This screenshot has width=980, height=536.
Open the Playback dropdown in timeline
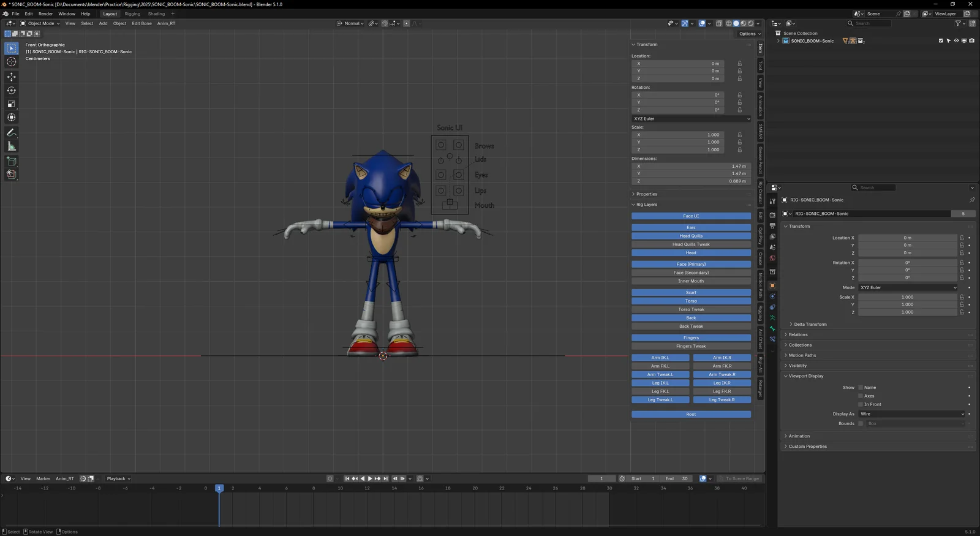coord(118,478)
